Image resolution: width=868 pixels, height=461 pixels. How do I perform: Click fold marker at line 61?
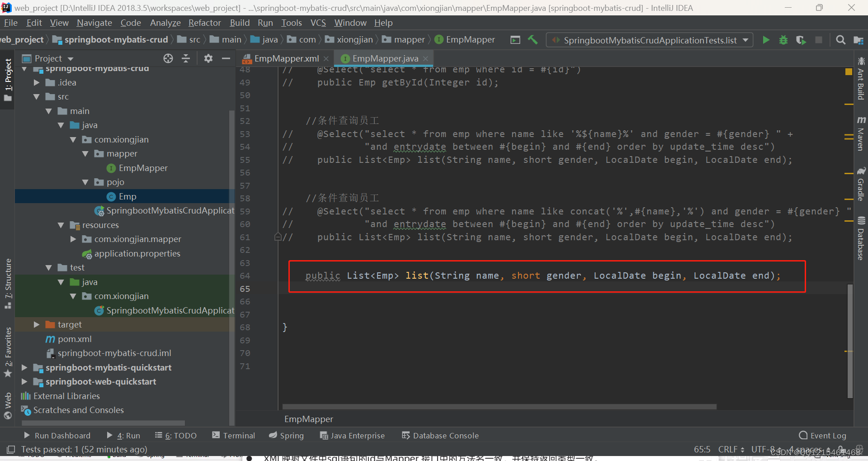[278, 237]
